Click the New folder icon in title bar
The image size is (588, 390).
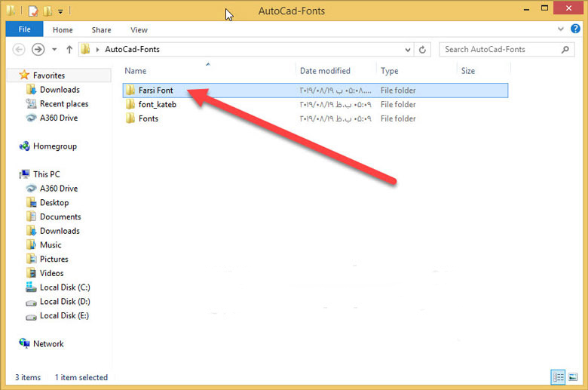coord(47,11)
